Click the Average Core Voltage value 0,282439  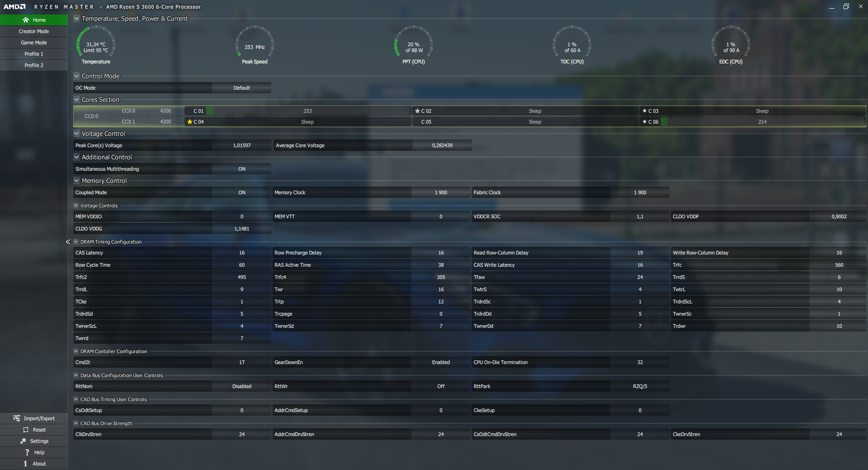pos(442,145)
